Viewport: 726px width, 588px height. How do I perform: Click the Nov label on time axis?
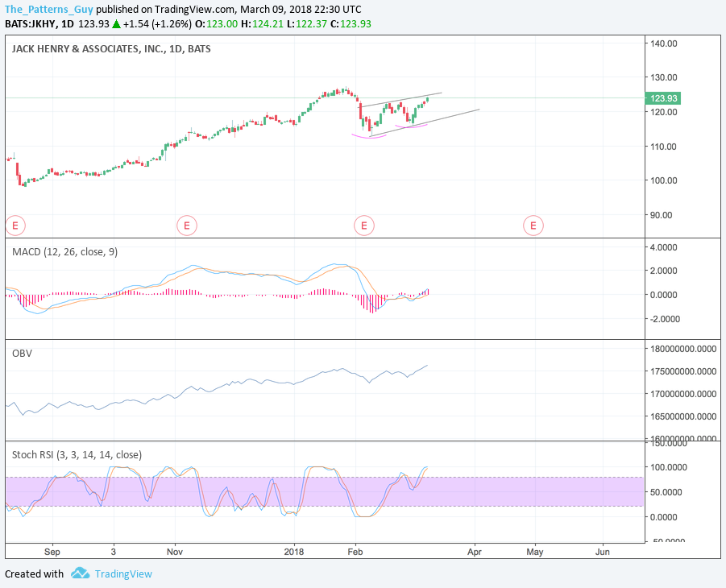(x=175, y=552)
